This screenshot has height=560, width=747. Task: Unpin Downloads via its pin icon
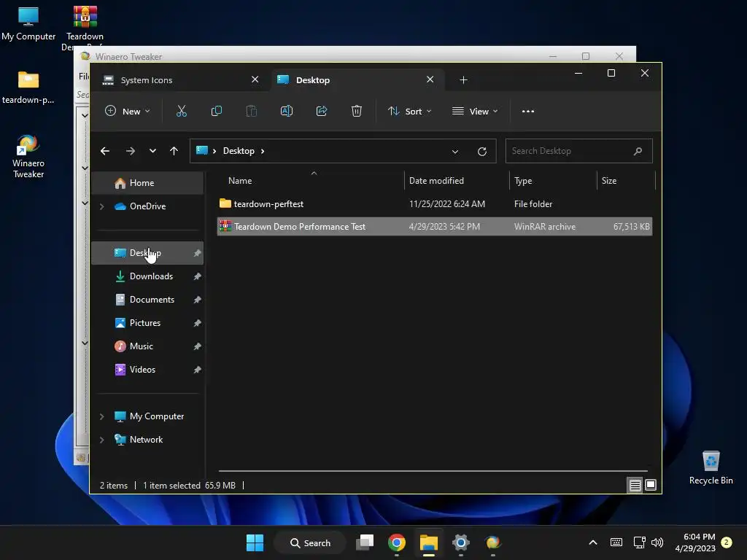197,276
